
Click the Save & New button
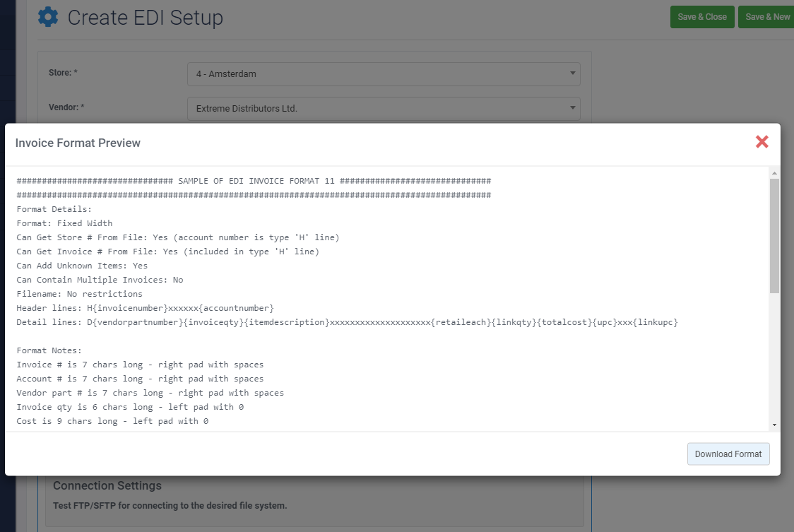pyautogui.click(x=769, y=16)
